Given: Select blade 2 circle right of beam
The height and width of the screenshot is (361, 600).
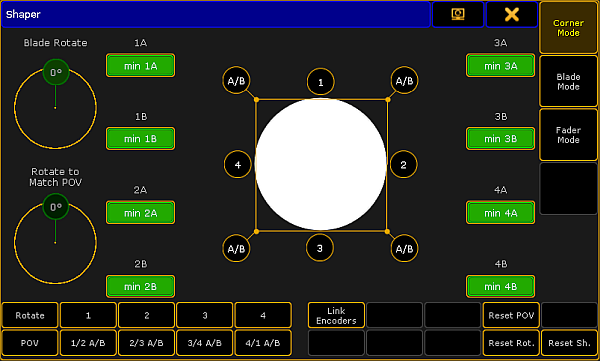Looking at the screenshot, I should coord(403,165).
